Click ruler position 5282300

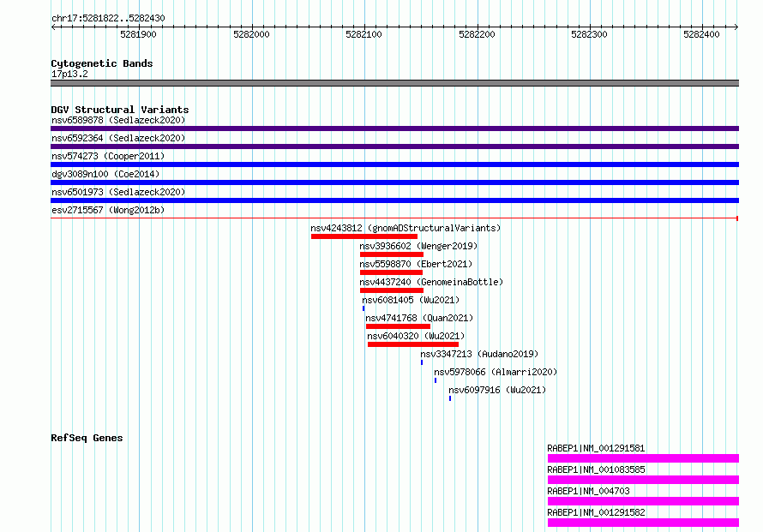pos(589,34)
